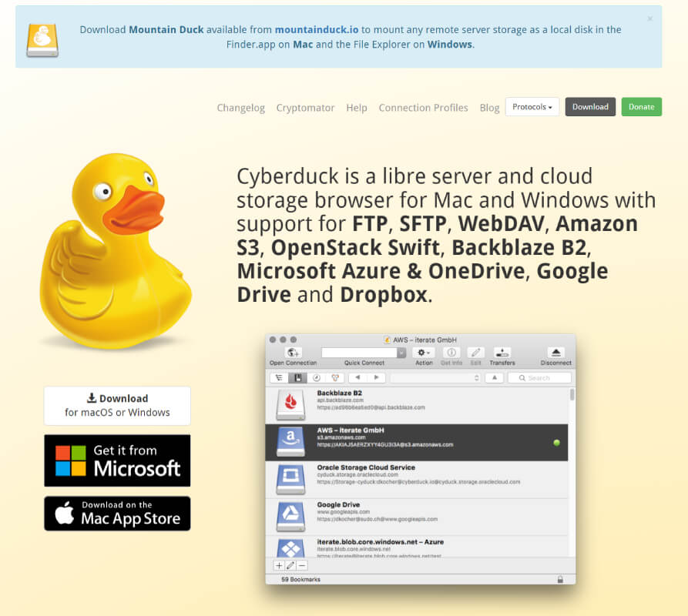Open the Transfers icon
Screen dimensions: 688x616
click(x=502, y=353)
